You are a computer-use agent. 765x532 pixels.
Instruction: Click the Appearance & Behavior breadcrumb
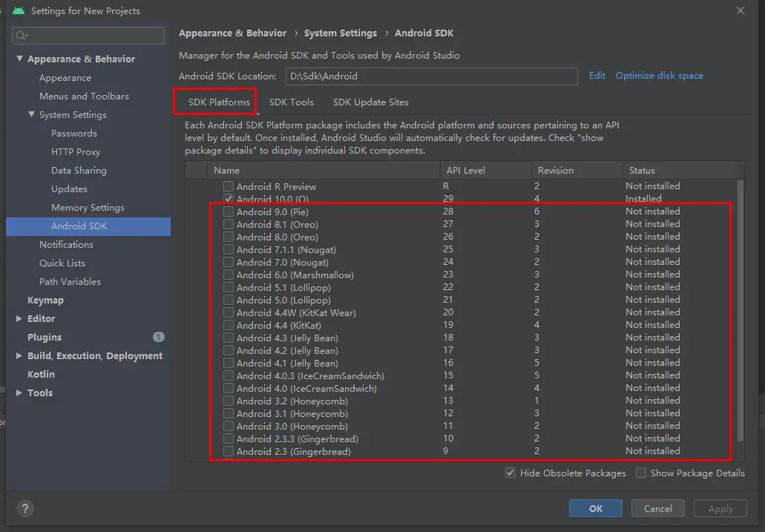click(x=233, y=33)
